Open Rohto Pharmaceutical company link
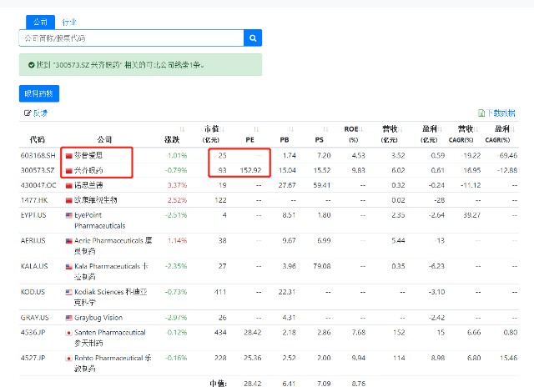The width and height of the screenshot is (534, 392). tap(113, 363)
